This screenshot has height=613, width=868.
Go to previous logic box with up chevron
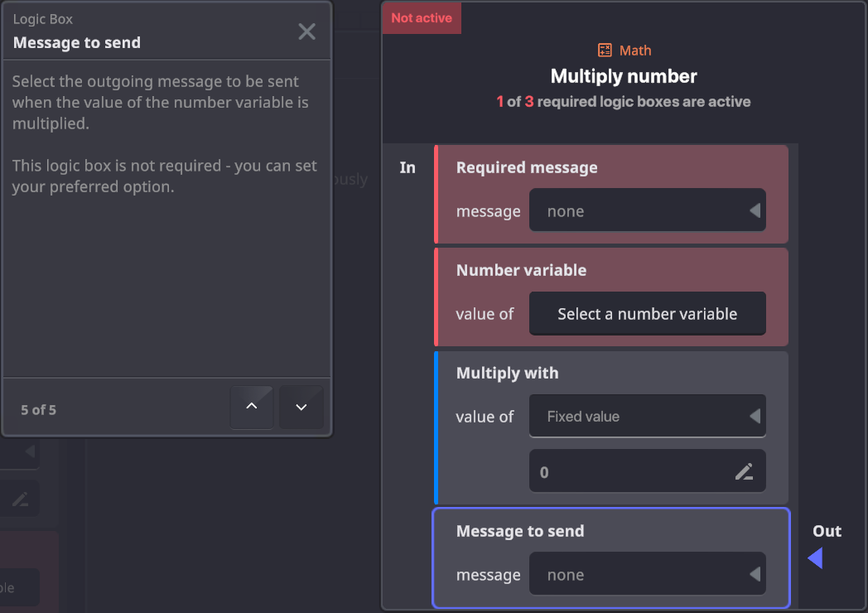point(252,407)
